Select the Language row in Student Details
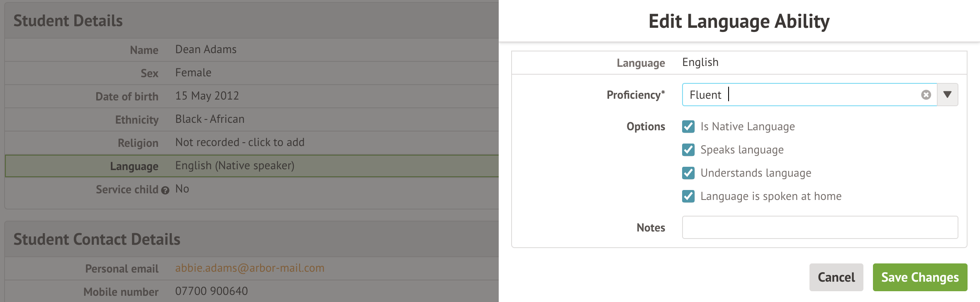The image size is (980, 302). pos(251,166)
